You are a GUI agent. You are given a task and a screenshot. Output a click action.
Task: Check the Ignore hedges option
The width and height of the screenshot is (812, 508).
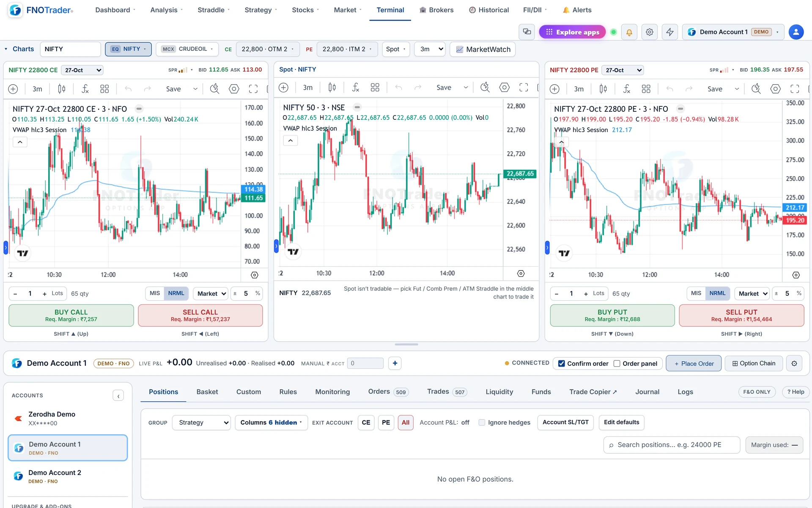[482, 422]
